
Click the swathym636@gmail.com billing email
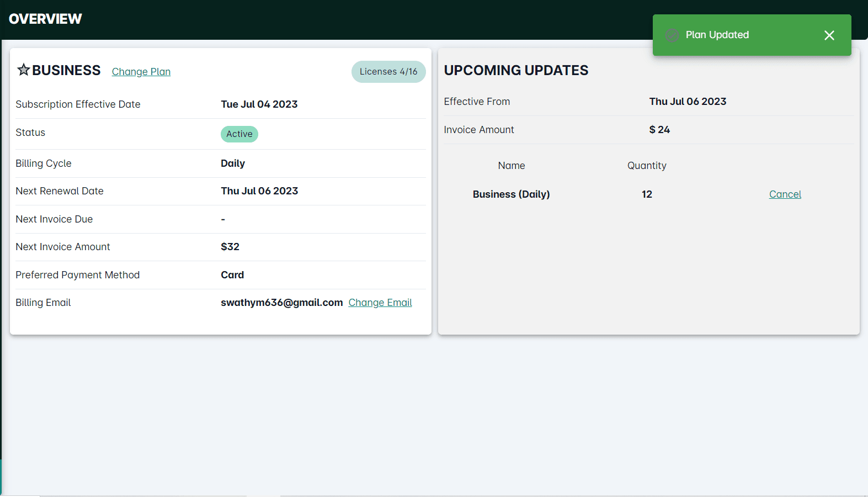click(281, 303)
